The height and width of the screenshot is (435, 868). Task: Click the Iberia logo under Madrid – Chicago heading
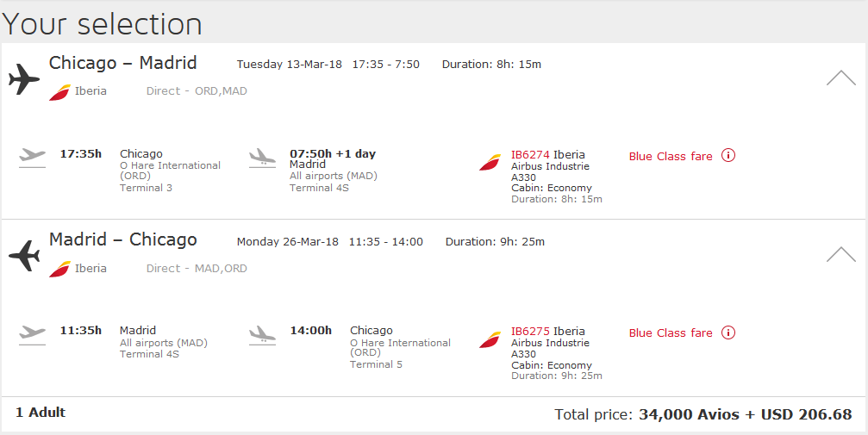(59, 269)
